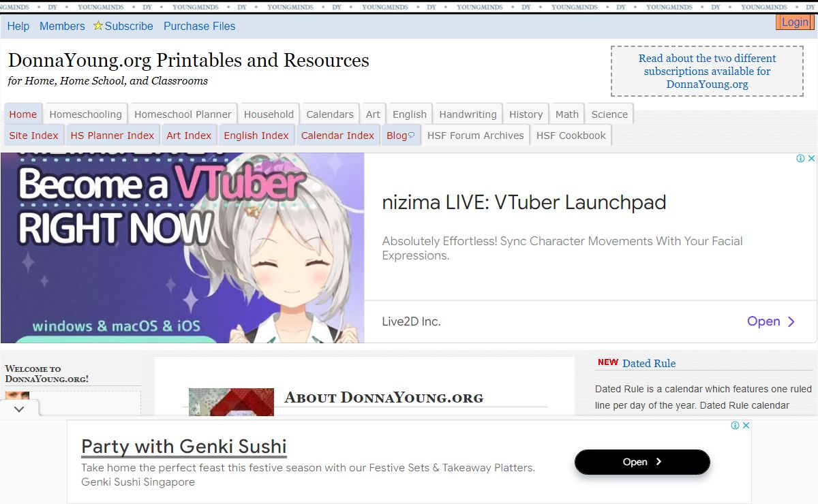Click the nizima LIVE: VTuber Launchpad headline
The width and height of the screenshot is (818, 504).
524,202
